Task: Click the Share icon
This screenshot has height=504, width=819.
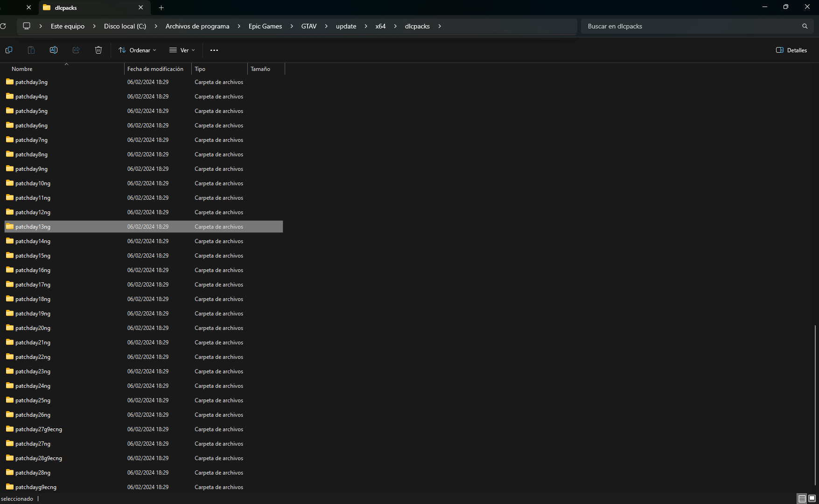Action: coord(76,50)
